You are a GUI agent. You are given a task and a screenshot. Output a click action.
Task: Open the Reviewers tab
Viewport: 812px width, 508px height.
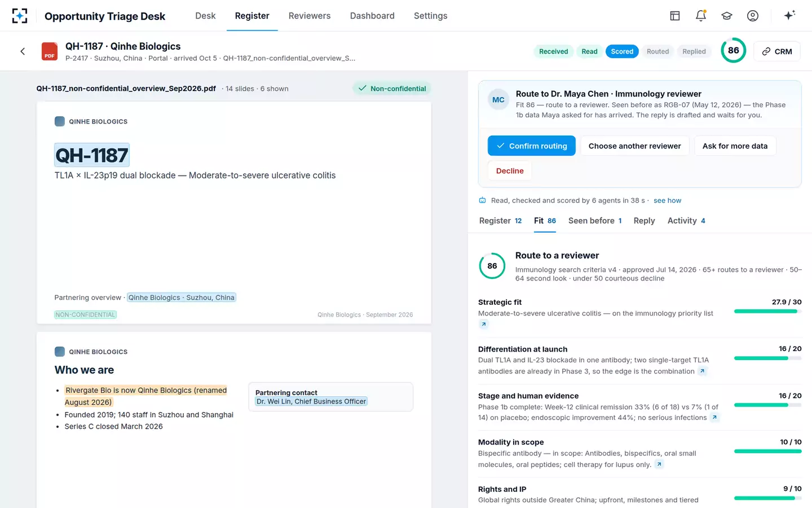[310, 16]
